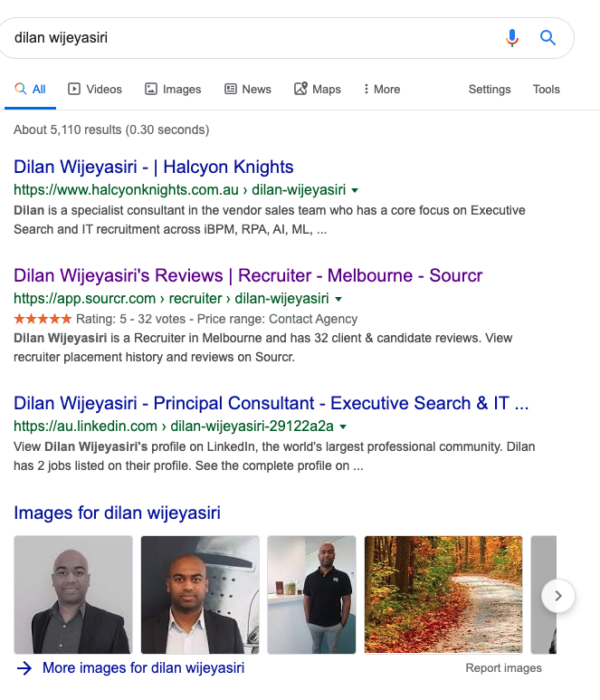Click the three-dot More icon
The height and width of the screenshot is (700, 600).
click(x=366, y=89)
